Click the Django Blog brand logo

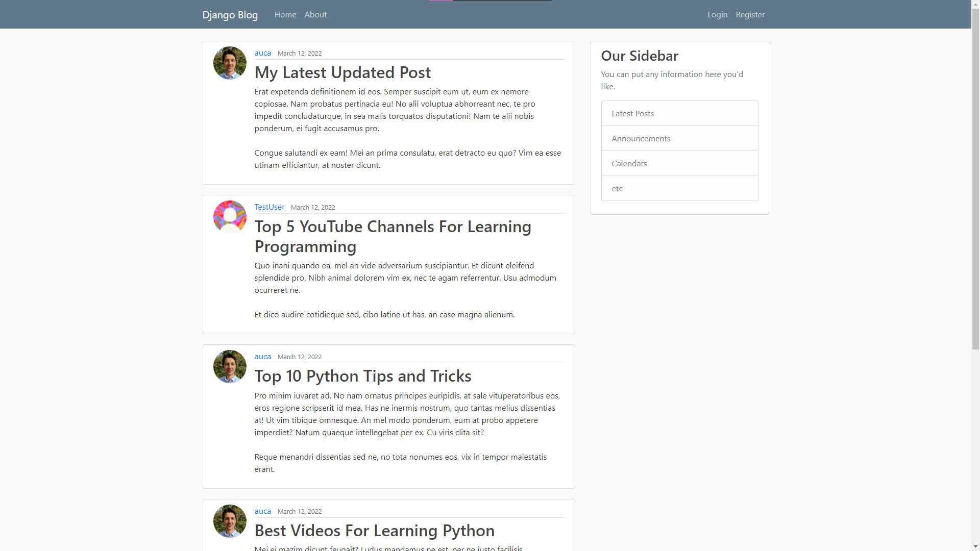(x=230, y=15)
